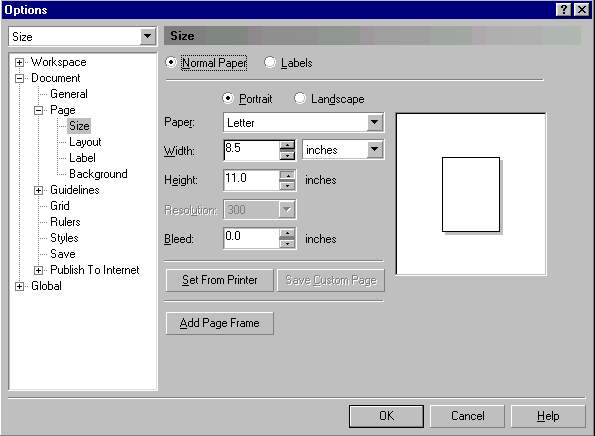Expand the Global tree node

pos(19,286)
